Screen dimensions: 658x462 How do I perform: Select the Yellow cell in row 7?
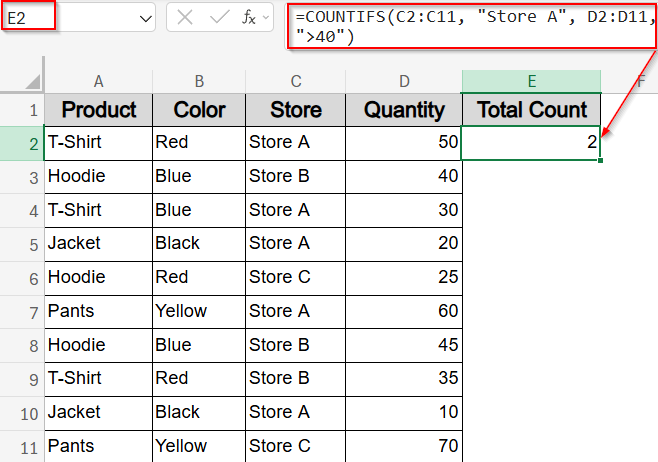(199, 312)
